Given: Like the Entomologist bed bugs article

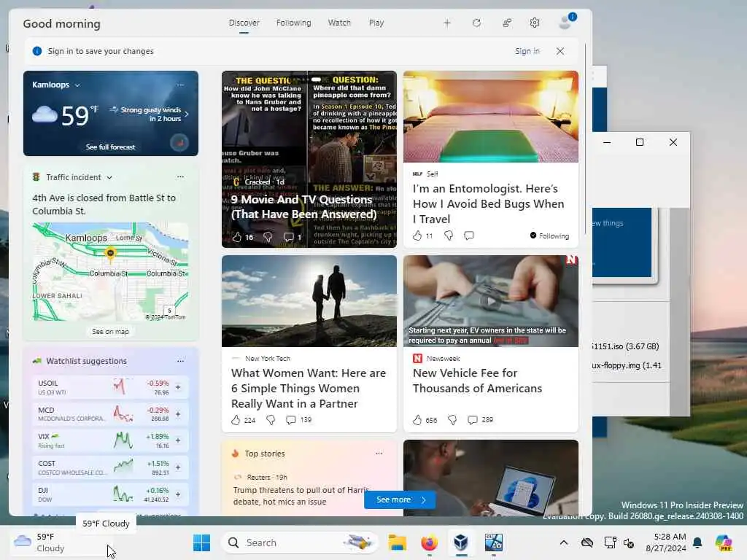Looking at the screenshot, I should 417,236.
